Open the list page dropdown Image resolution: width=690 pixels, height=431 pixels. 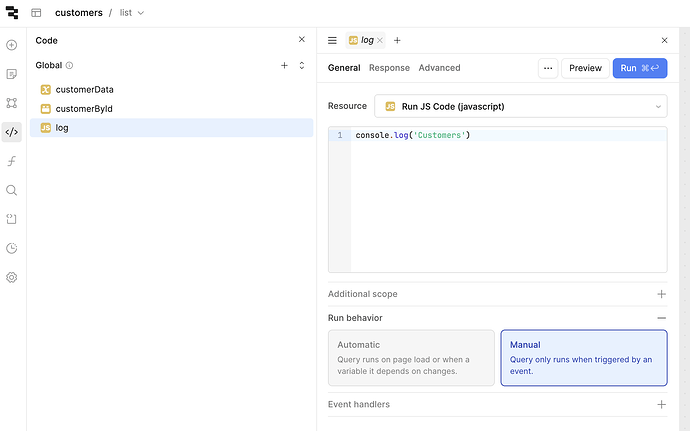point(132,13)
